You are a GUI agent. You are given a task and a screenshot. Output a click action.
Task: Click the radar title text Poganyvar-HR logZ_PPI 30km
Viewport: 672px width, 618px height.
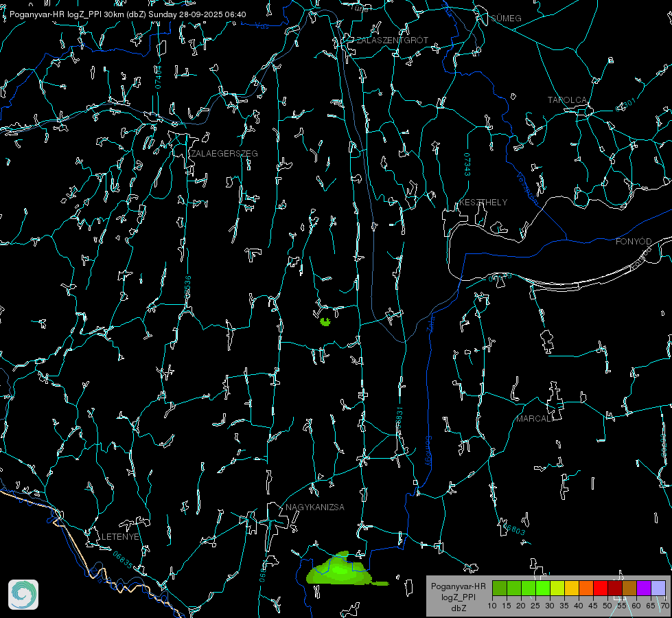(65, 14)
